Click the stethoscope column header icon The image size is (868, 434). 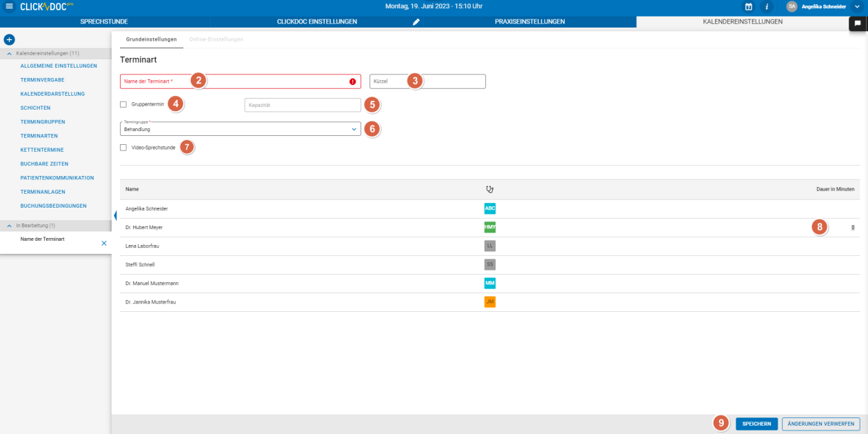[x=489, y=189]
